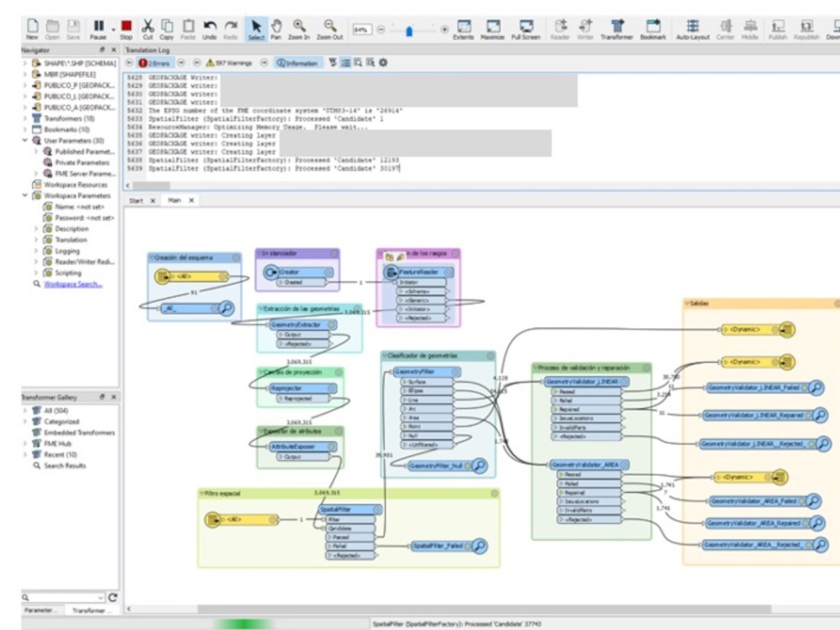Expand the Recent (10) gallery node

tap(24, 454)
